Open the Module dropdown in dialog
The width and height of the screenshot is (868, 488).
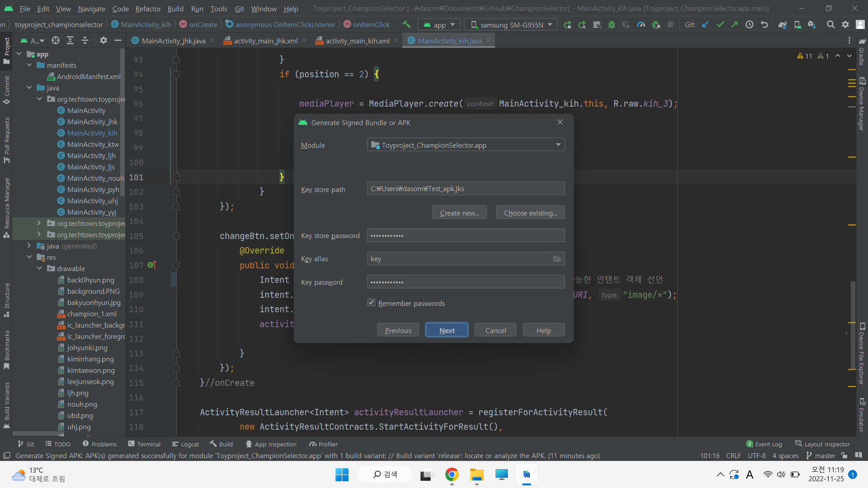point(466,145)
